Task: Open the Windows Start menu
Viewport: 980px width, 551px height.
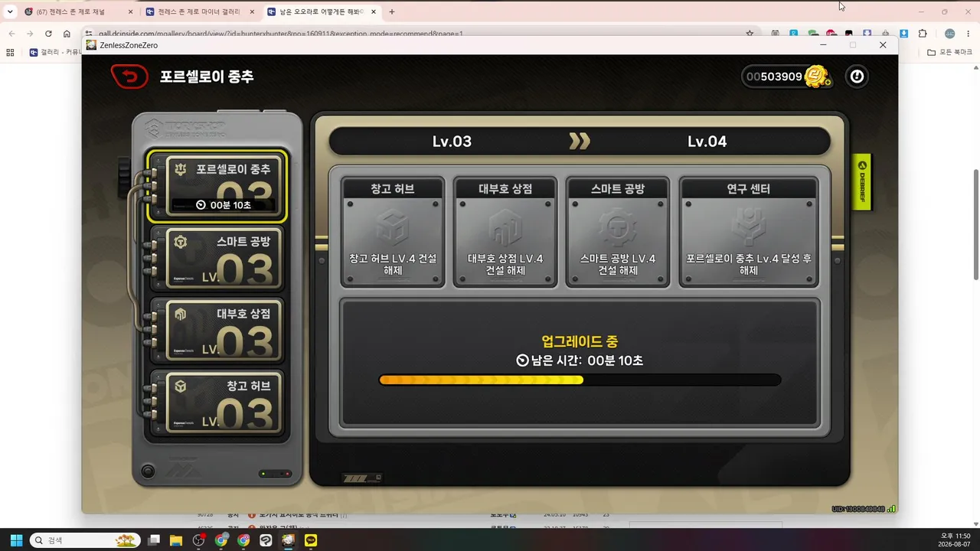Action: 16,540
